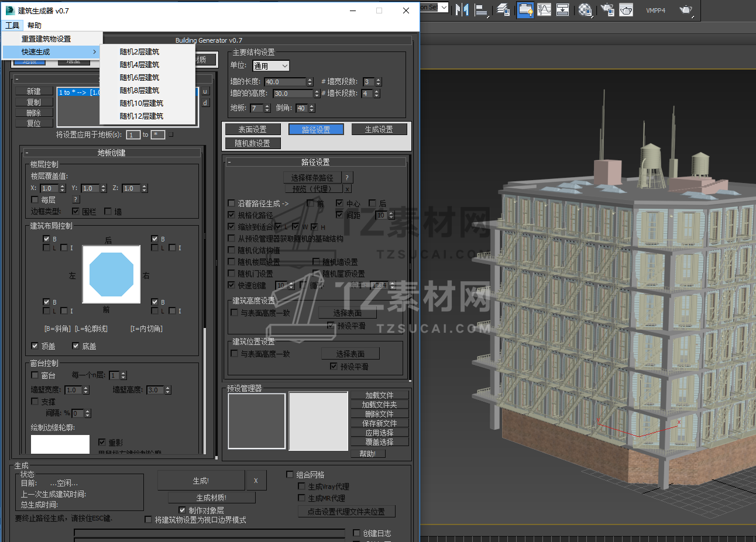Uncheck the 顶盖 checkbox
This screenshot has height=542, width=756.
tap(35, 346)
